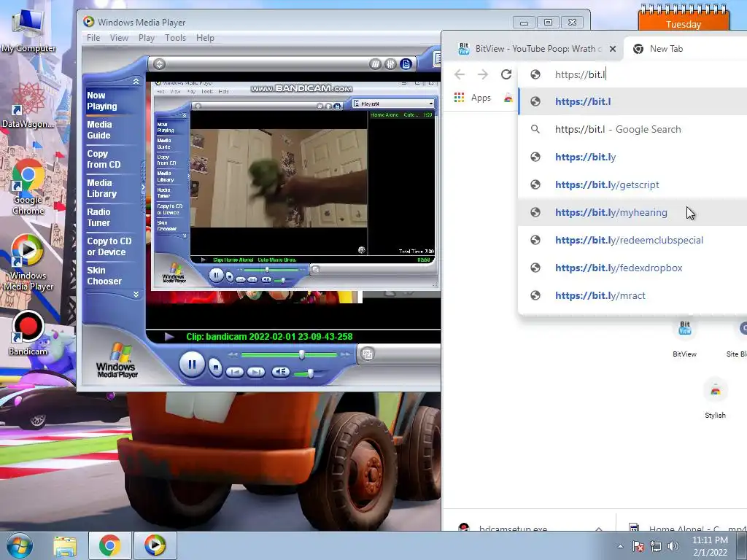The height and width of the screenshot is (560, 747).
Task: Open File Explorer from the taskbar
Action: pyautogui.click(x=65, y=545)
